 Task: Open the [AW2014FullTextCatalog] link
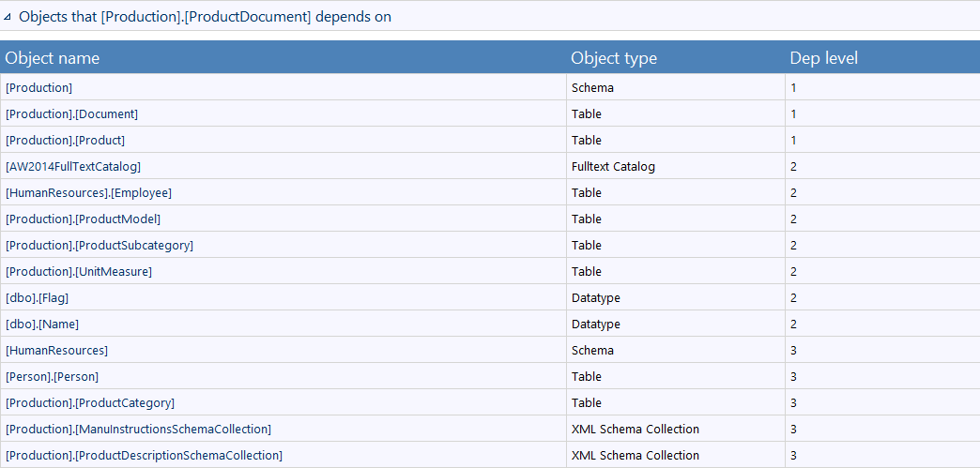[x=72, y=167]
